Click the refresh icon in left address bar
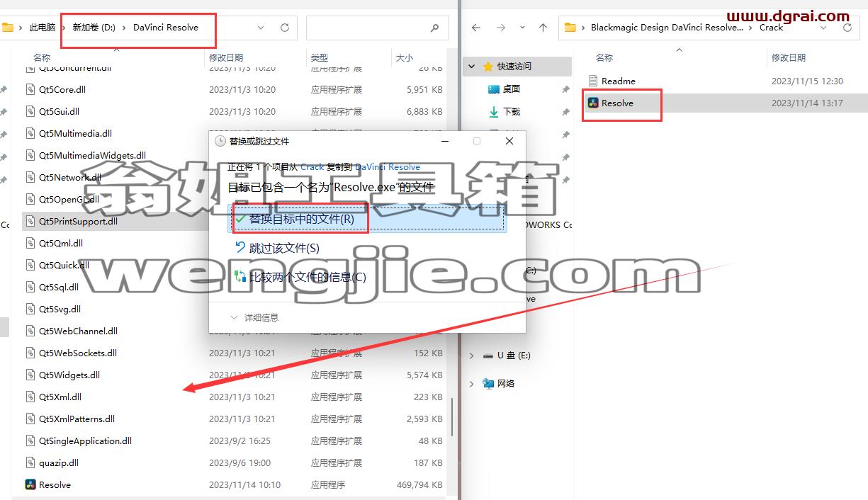Screen dimensions: 868x500 click(285, 28)
